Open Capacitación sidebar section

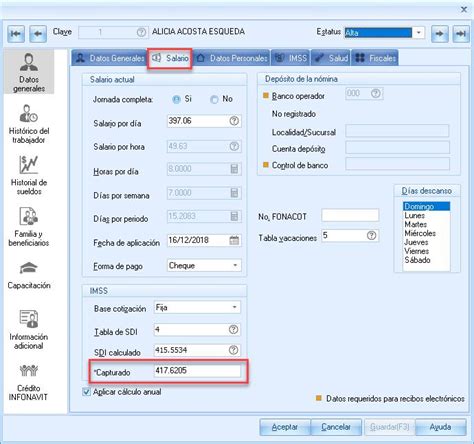pos(29,275)
